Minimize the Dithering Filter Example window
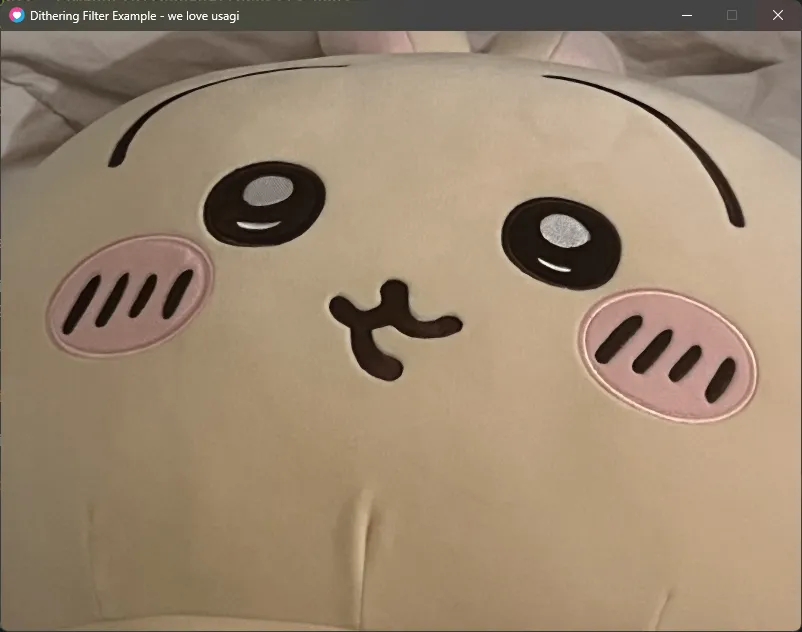This screenshot has height=632, width=802. [686, 15]
